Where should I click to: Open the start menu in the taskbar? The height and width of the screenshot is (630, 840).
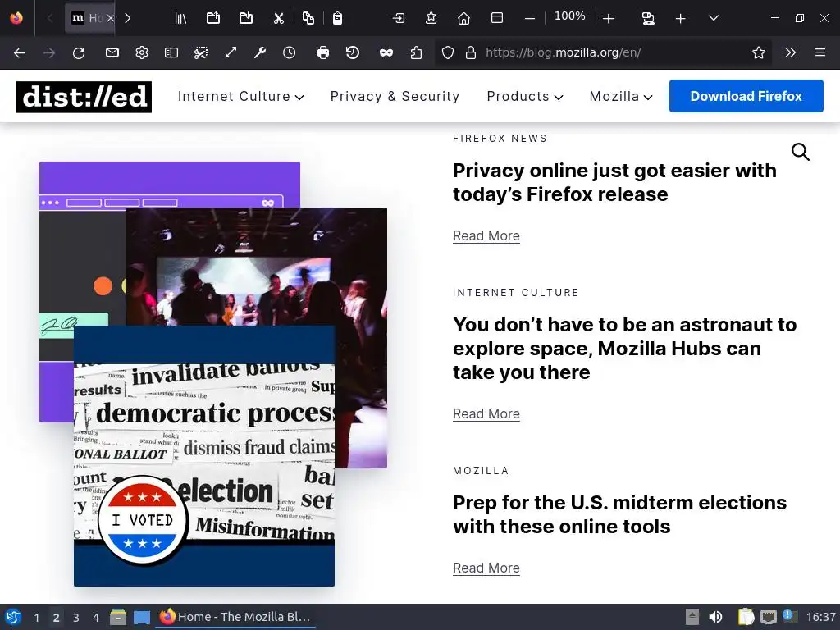pos(13,617)
